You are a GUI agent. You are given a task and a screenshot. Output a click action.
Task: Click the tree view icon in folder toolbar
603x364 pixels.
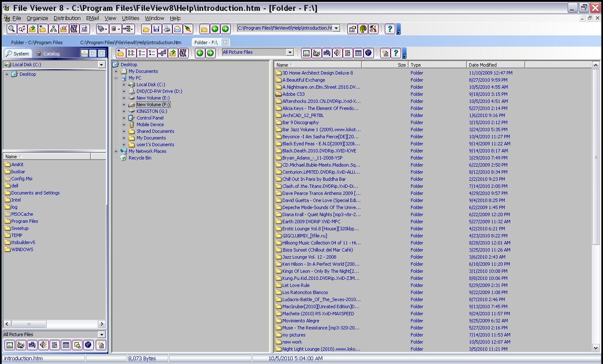162,53
